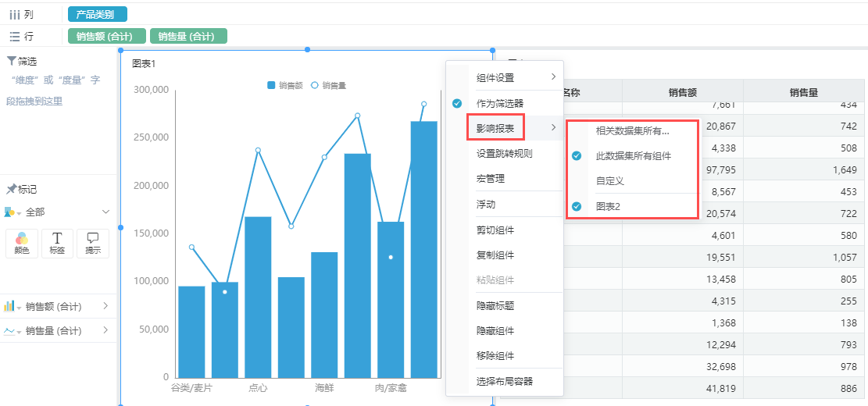This screenshot has height=406, width=868.
Task: Open bar chart type icon for 销售额 (合计)
Action: pos(9,306)
